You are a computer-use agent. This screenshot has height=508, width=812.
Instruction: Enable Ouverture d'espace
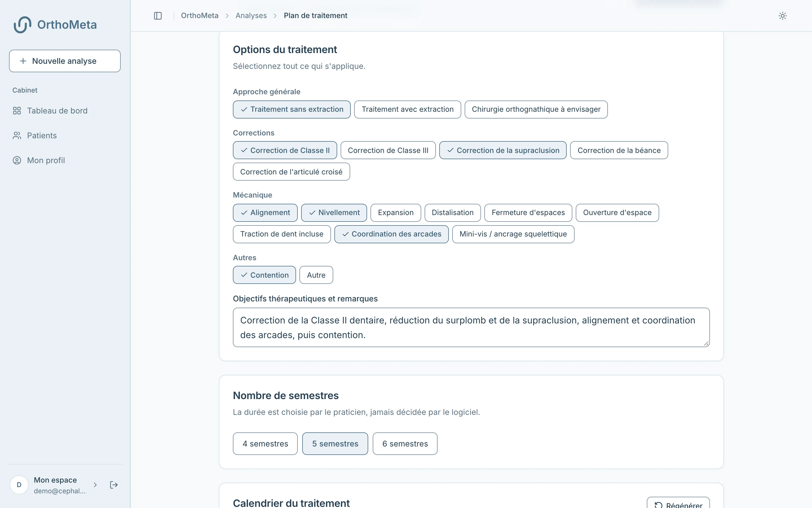point(617,213)
